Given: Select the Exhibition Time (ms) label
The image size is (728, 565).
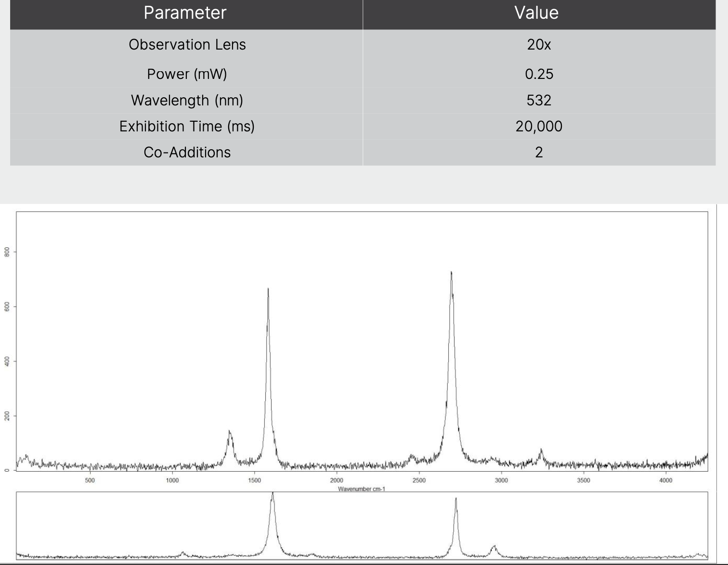Looking at the screenshot, I should pyautogui.click(x=187, y=126).
